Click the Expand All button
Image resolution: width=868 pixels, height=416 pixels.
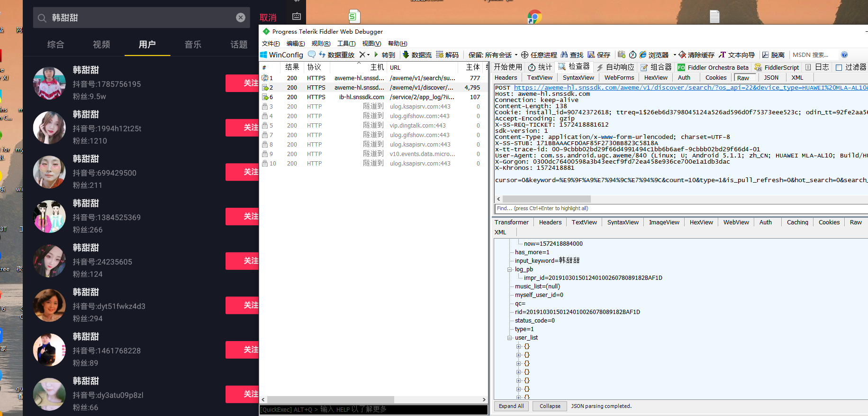coord(511,406)
